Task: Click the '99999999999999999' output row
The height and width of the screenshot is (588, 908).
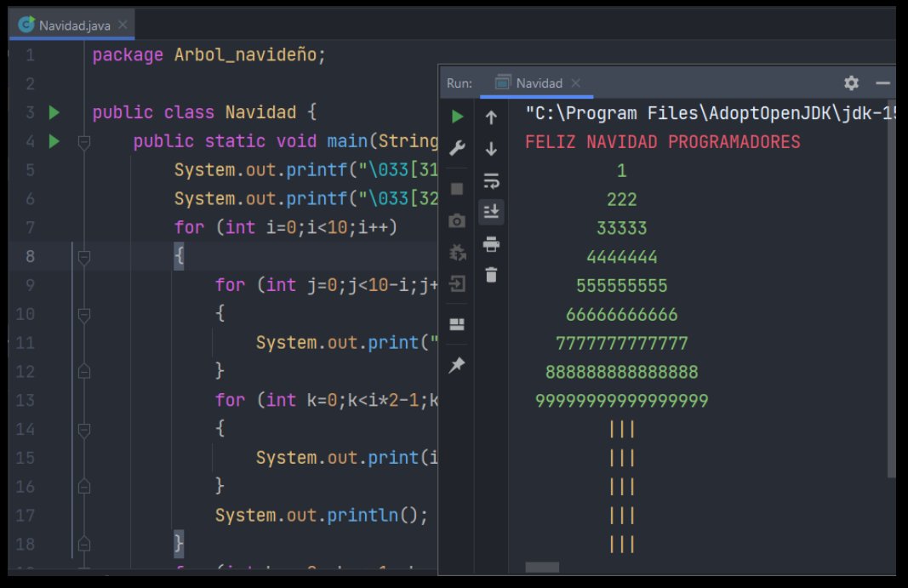Action: pos(621,400)
